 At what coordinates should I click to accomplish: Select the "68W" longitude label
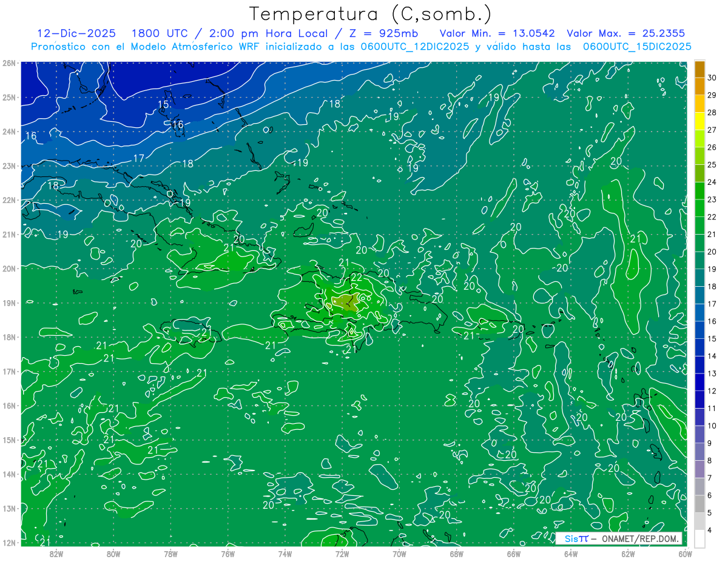pos(457,554)
